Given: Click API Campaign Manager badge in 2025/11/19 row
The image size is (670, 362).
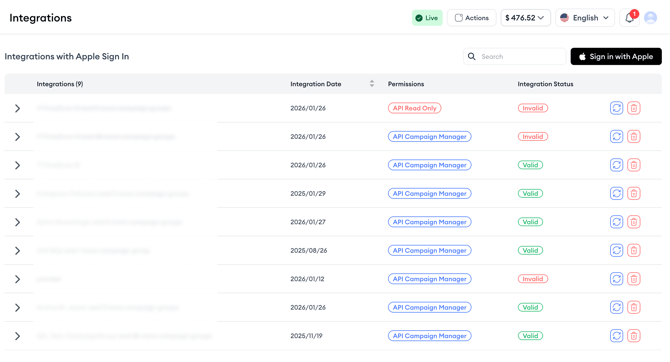Looking at the screenshot, I should [429, 336].
